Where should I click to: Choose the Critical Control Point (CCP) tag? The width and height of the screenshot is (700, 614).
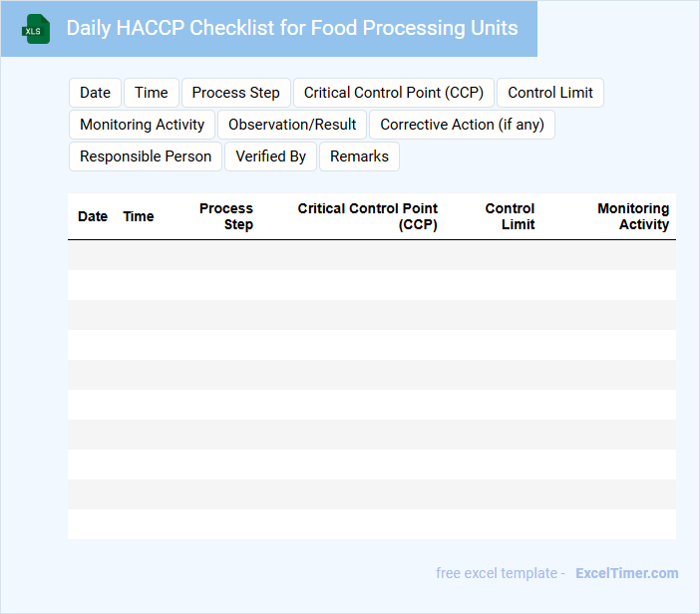(x=394, y=93)
